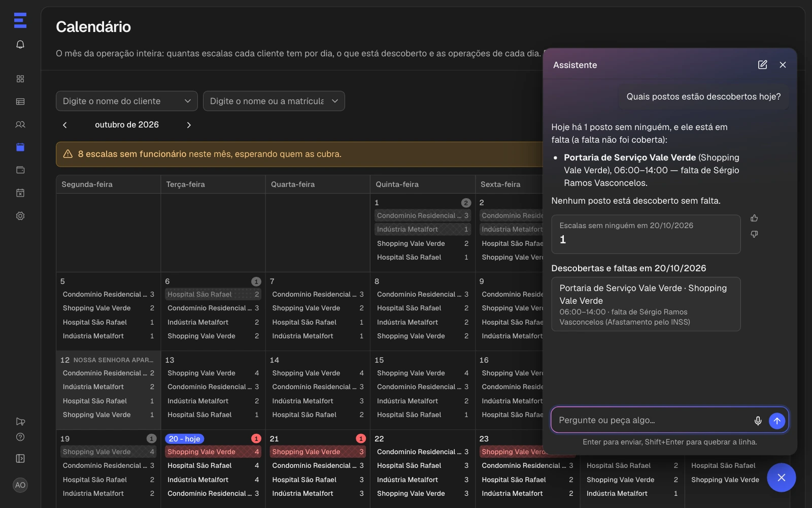Click the app logo at sidebar top
This screenshot has width=812, height=508.
pyautogui.click(x=20, y=20)
